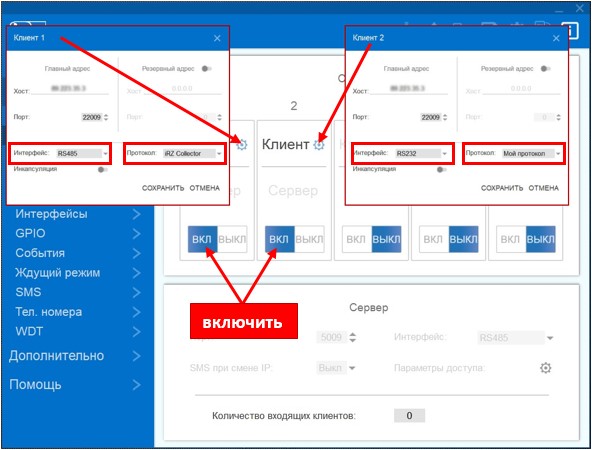Click ОТМЕНА in Клиент 2 dialog

pyautogui.click(x=543, y=188)
